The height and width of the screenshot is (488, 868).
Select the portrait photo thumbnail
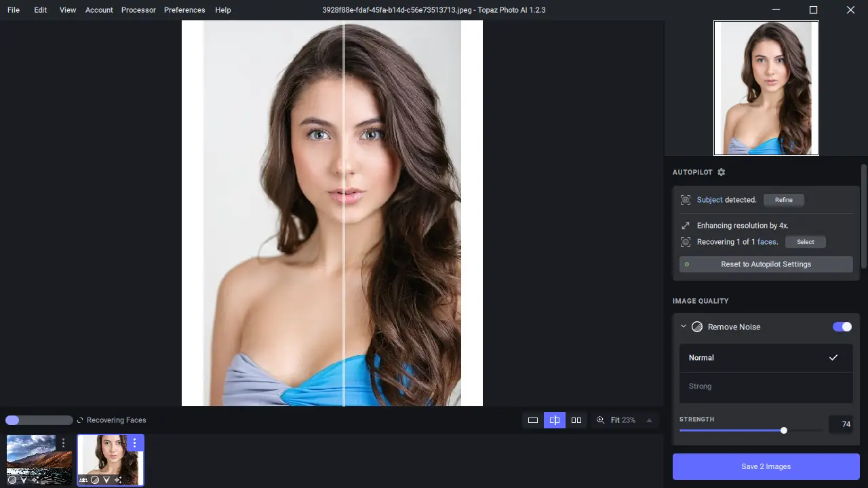point(111,460)
